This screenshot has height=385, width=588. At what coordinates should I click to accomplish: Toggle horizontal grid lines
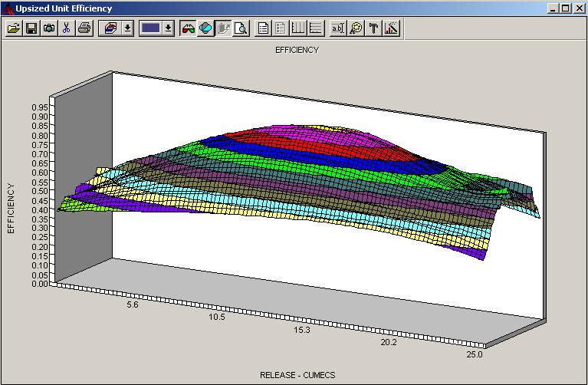[x=316, y=28]
